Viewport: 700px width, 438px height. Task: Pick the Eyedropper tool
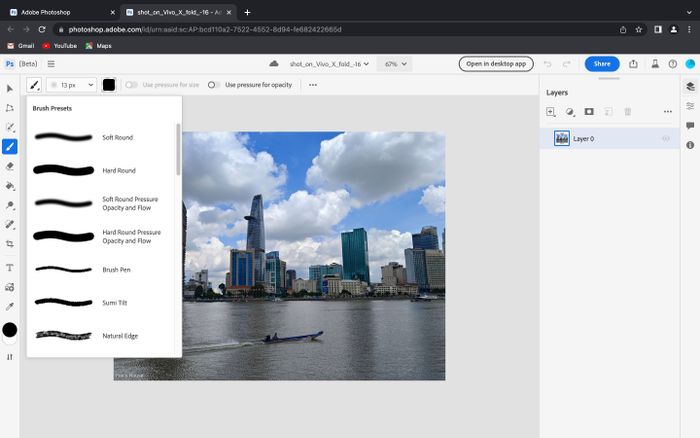pyautogui.click(x=10, y=306)
